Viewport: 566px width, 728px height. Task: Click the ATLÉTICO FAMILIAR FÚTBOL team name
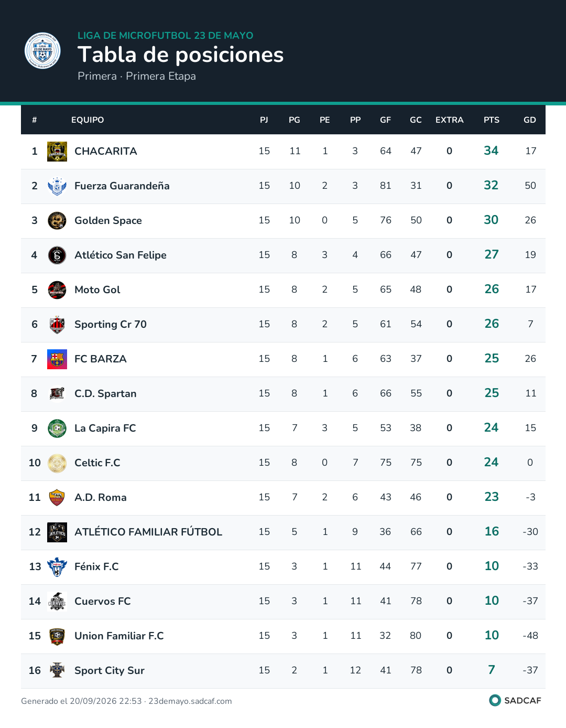coord(148,532)
